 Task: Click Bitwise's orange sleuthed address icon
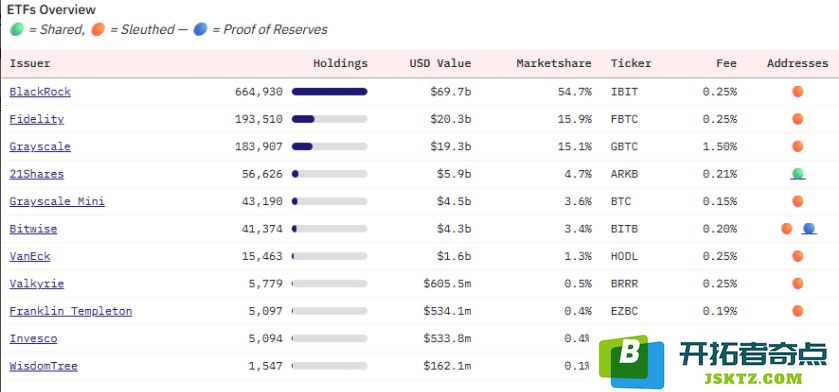tap(786, 229)
